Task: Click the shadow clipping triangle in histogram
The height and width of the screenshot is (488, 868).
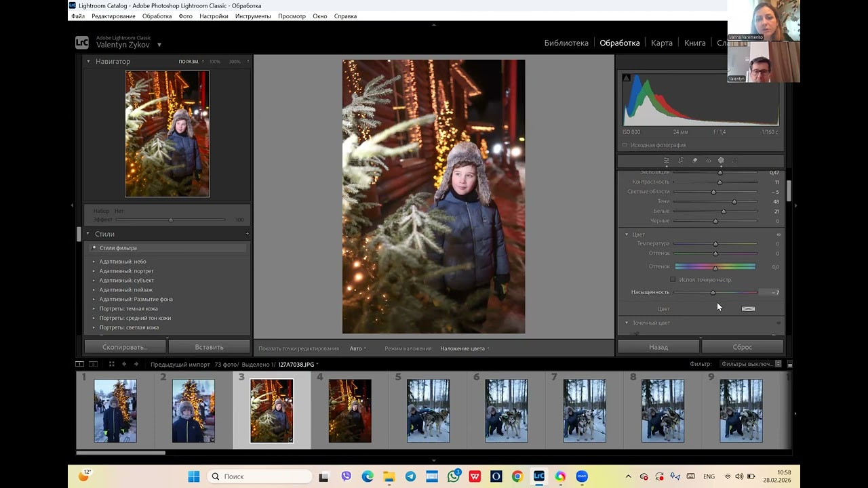Action: click(626, 78)
